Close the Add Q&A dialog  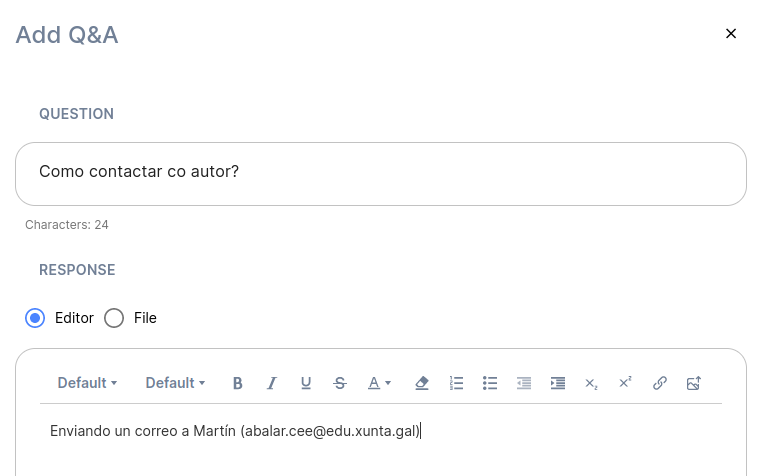(x=731, y=34)
